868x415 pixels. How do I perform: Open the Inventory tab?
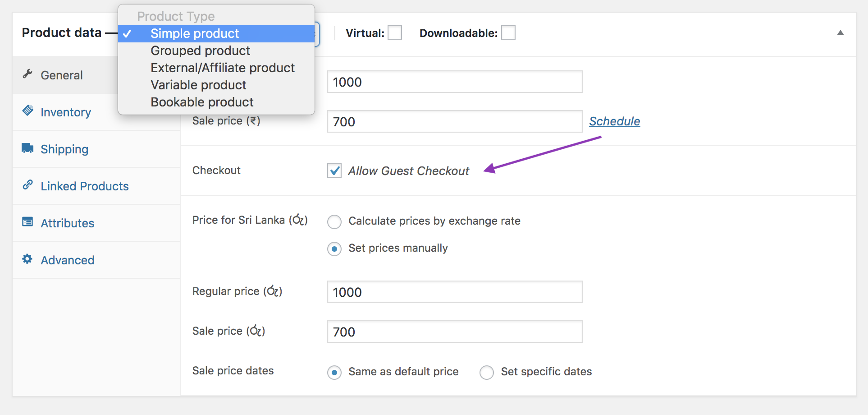(x=65, y=112)
